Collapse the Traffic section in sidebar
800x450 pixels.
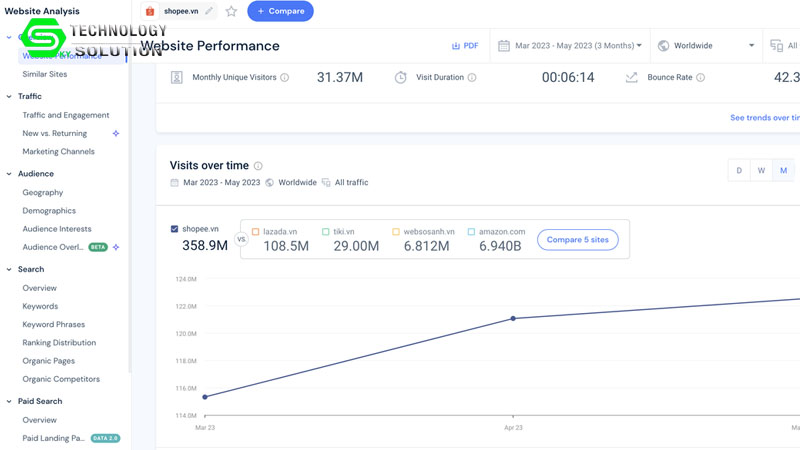tap(9, 96)
